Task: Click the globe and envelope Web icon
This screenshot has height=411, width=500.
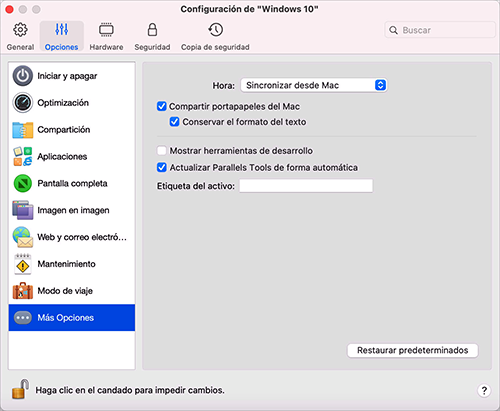Action: click(23, 237)
